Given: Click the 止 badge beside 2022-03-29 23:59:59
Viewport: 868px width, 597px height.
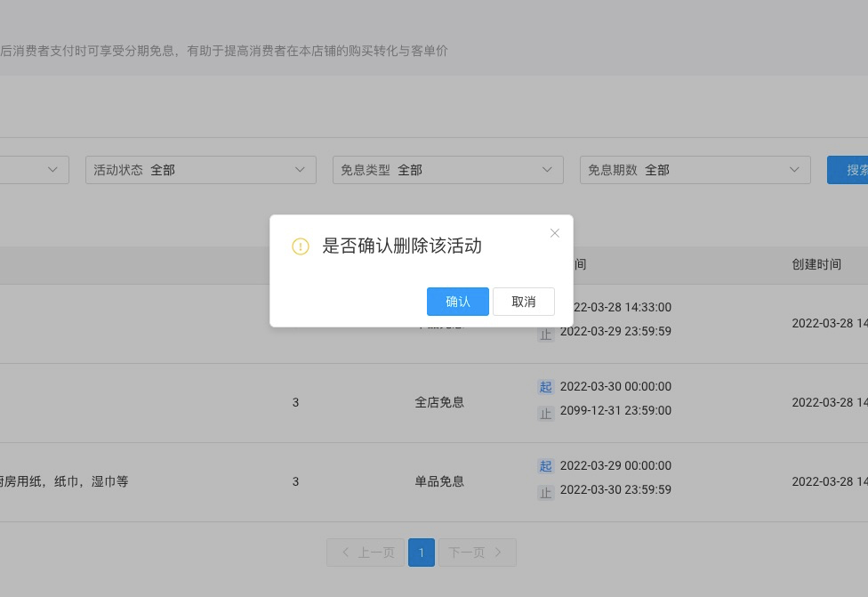Looking at the screenshot, I should pos(545,333).
